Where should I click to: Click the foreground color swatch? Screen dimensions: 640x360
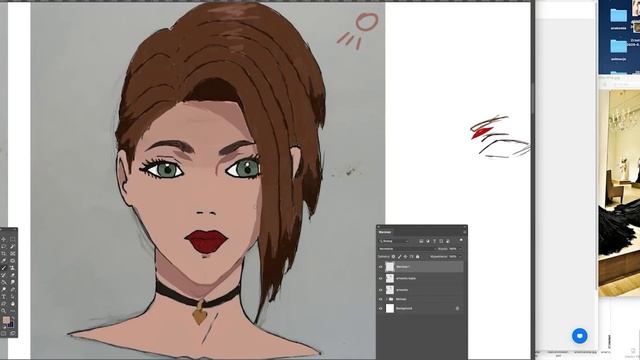pos(6,319)
